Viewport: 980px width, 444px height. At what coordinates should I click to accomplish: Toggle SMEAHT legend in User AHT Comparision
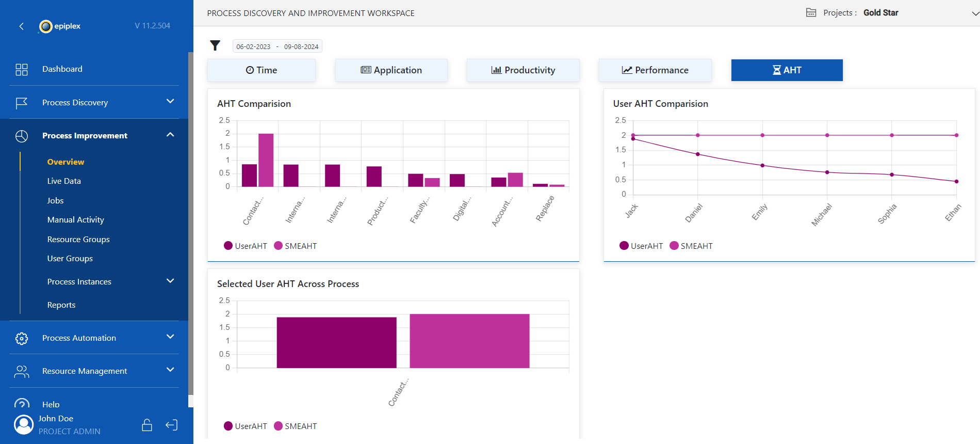pyautogui.click(x=691, y=246)
